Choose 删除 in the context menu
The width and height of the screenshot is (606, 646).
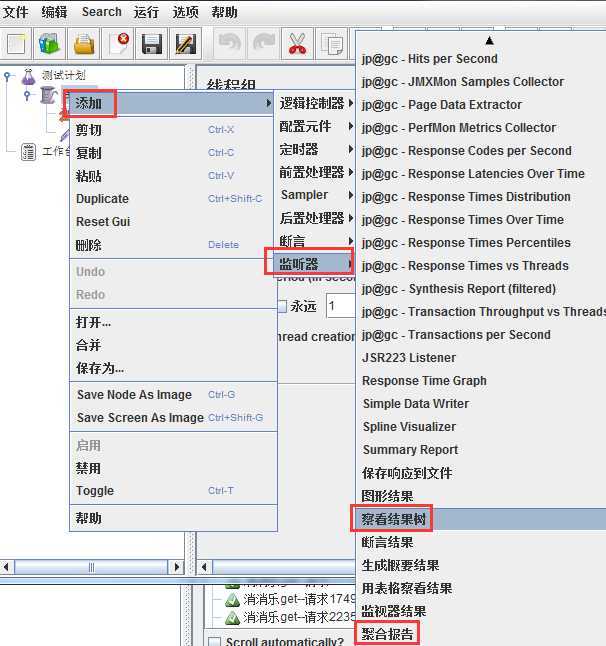172,245
